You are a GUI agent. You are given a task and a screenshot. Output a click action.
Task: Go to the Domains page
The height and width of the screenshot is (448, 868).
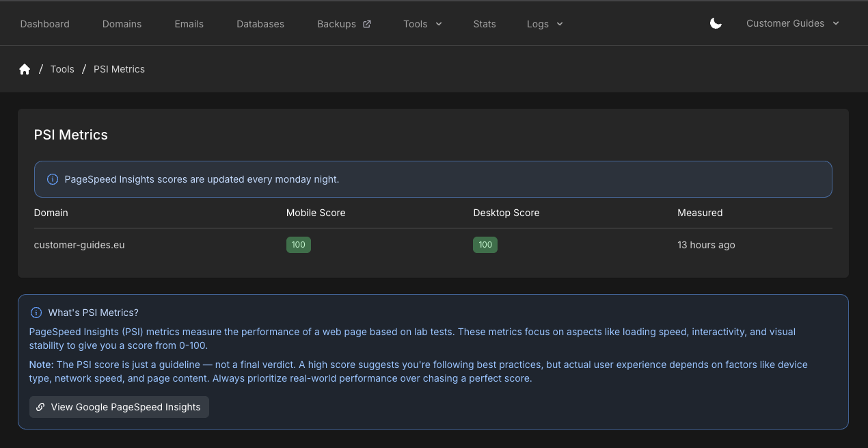pos(122,24)
